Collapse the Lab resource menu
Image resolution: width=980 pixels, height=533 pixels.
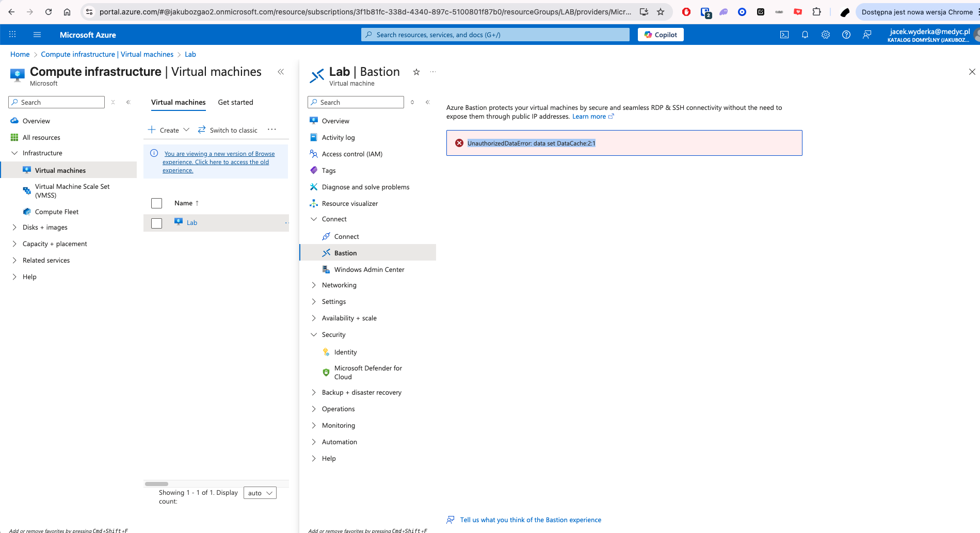click(428, 102)
